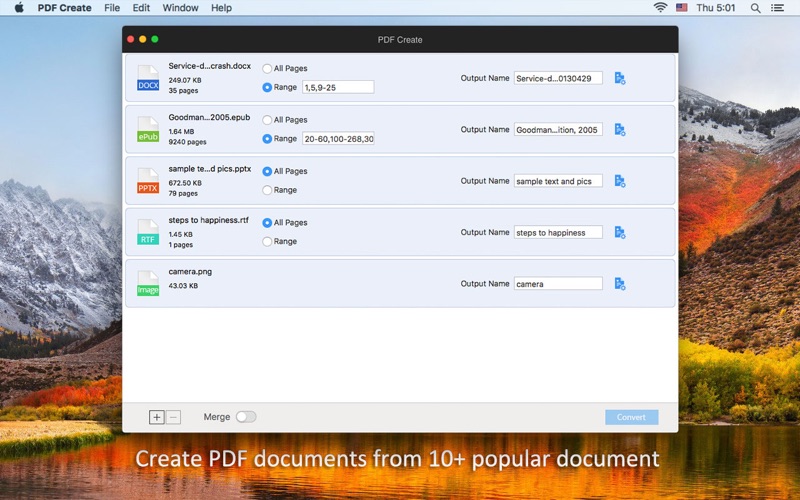Viewport: 800px width, 500px height.
Task: Click the RTF file icon for steps to happiness
Action: click(148, 232)
